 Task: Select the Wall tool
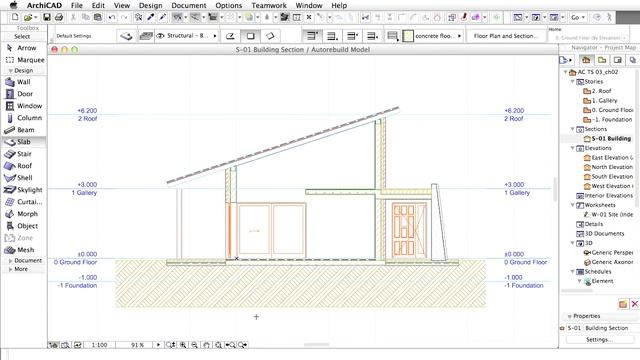point(24,82)
